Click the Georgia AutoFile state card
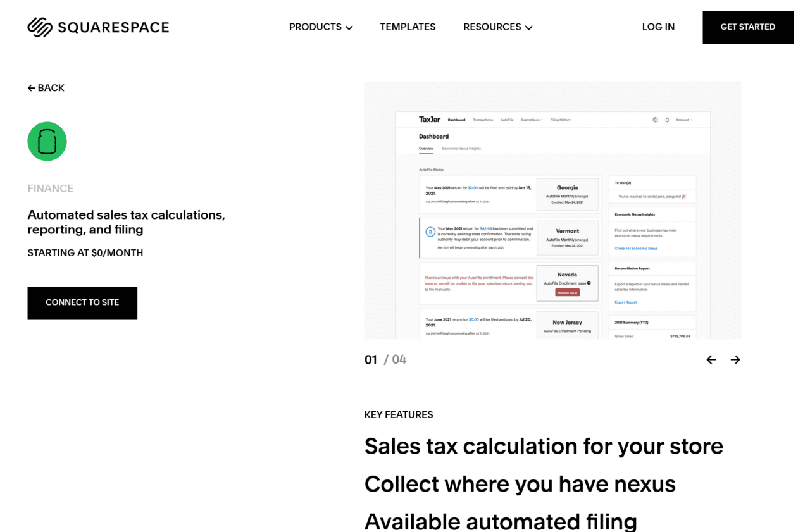 (x=567, y=194)
